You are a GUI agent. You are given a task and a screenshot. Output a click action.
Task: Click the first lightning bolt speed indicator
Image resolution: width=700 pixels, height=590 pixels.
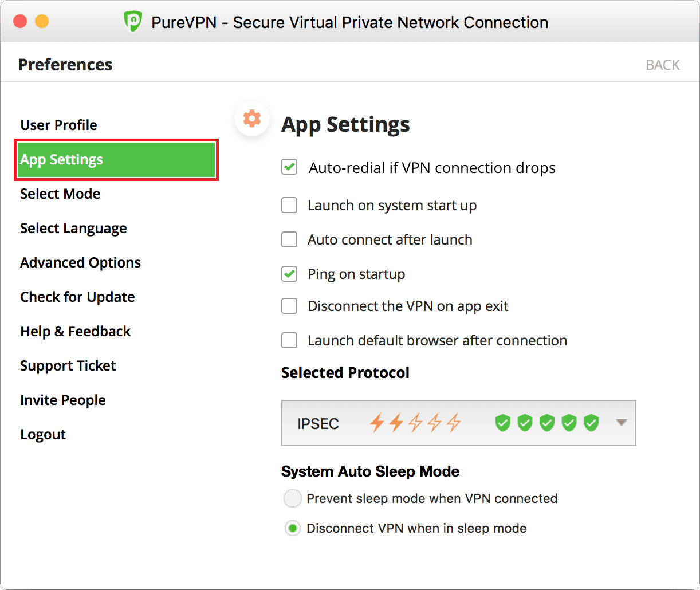coord(377,422)
